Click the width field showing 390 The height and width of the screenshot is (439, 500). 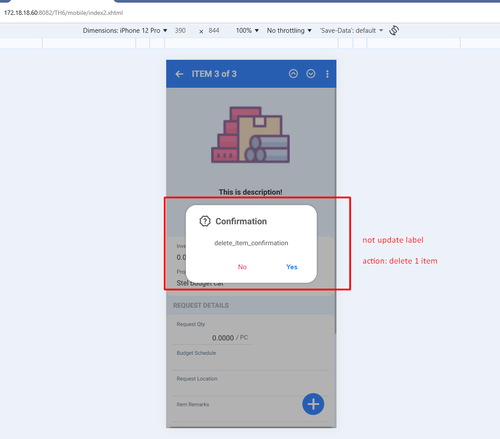click(180, 31)
